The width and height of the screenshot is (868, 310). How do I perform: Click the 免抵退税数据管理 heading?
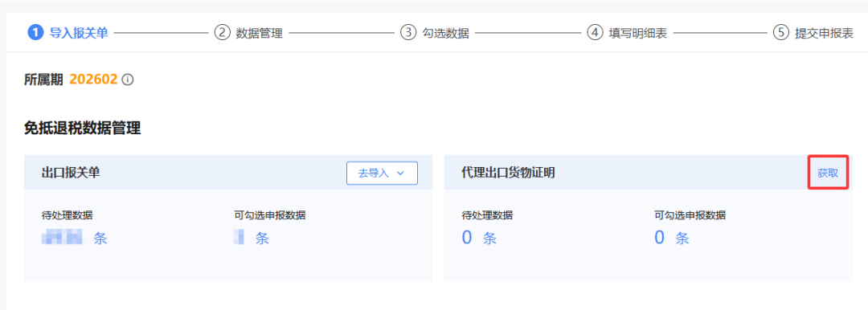click(83, 129)
